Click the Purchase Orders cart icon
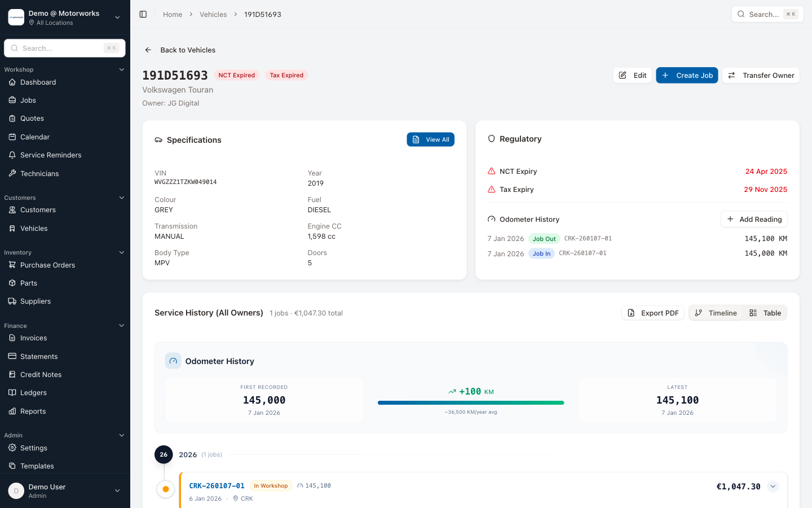The width and height of the screenshot is (812, 508). click(x=12, y=265)
